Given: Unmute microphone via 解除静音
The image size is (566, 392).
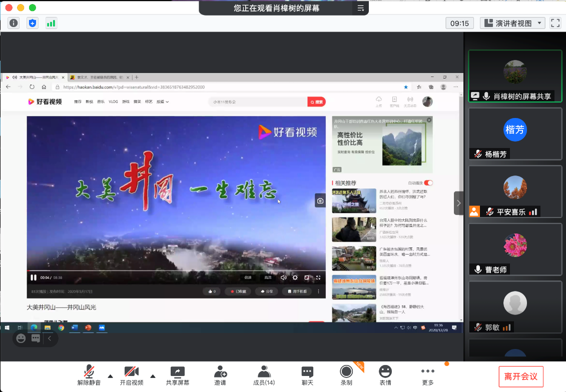Looking at the screenshot, I should pos(89,375).
